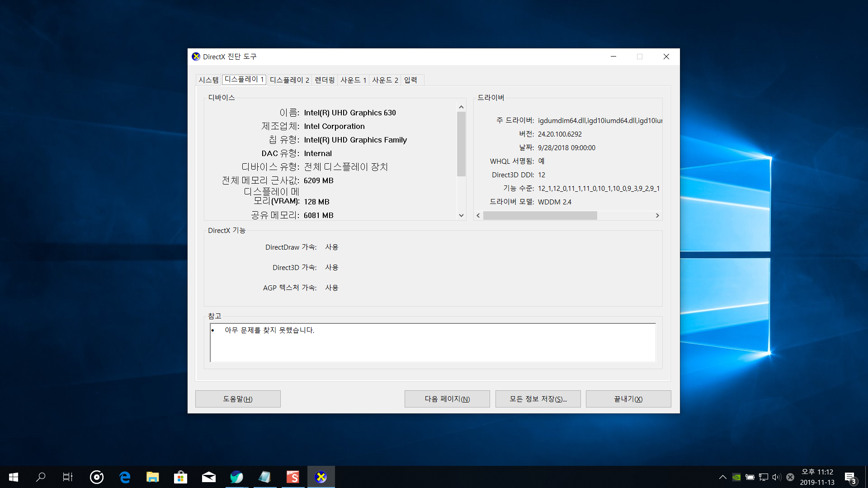Open volume tray icon
Viewport: 868px width, 488px height.
point(777,477)
